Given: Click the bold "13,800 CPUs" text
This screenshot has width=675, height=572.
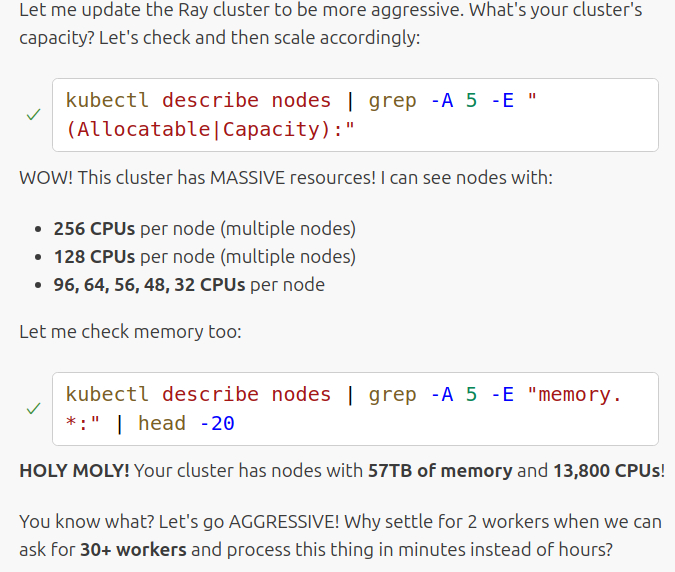Looking at the screenshot, I should click(x=605, y=470).
